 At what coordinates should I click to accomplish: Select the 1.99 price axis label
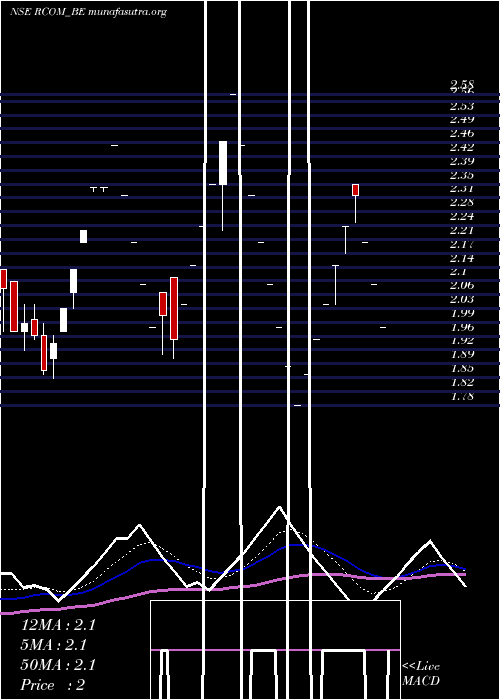tap(462, 312)
